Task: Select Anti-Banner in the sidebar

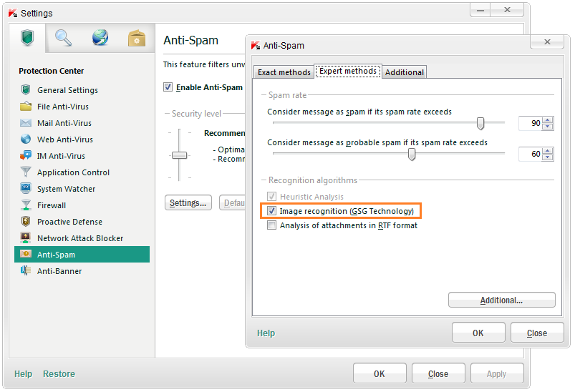Action: [59, 272]
